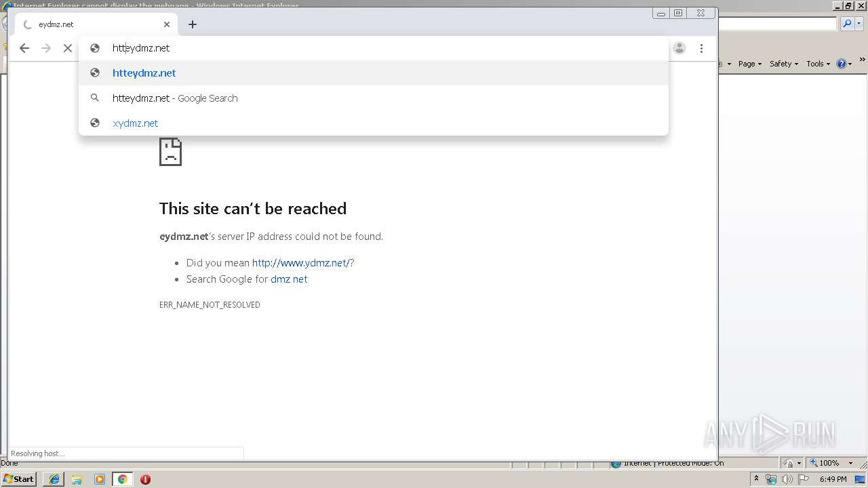Show hidden system tray icons
Image resolution: width=868 pixels, height=488 pixels.
point(757,479)
